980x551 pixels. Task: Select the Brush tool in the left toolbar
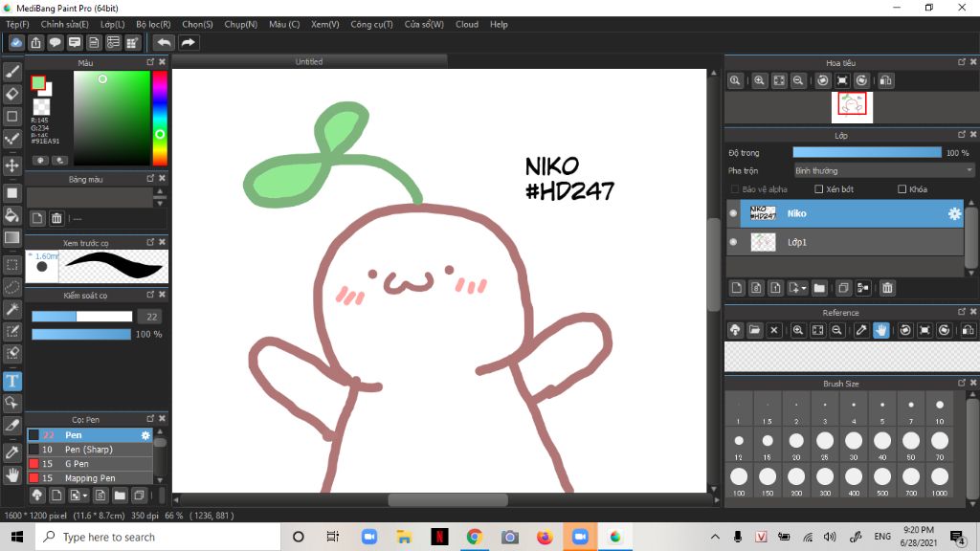tap(11, 72)
